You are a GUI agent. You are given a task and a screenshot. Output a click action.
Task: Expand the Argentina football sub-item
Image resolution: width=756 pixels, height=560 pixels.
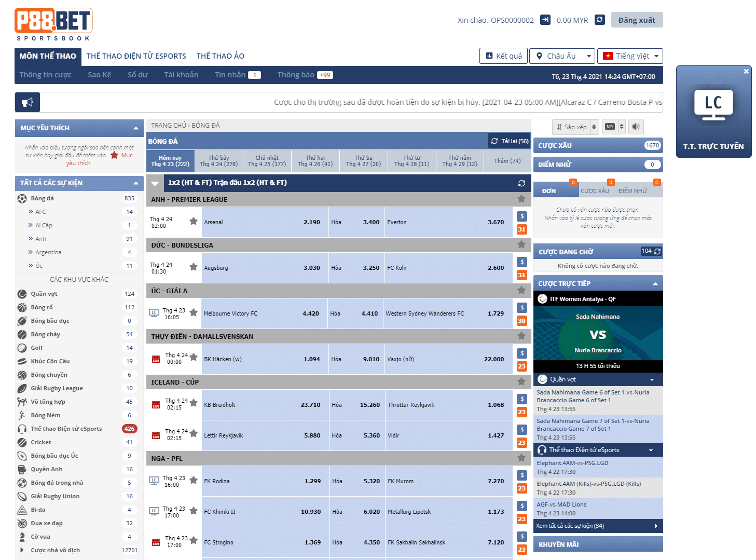click(48, 252)
